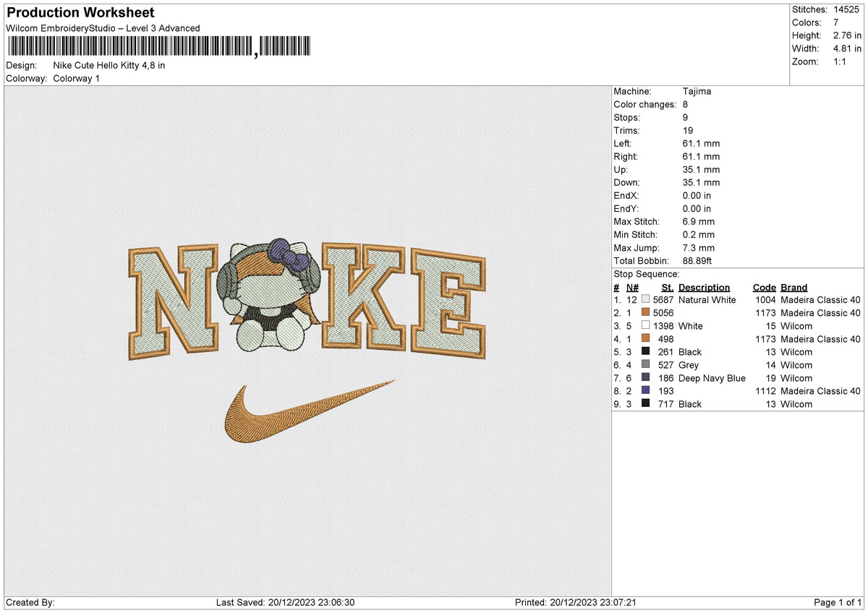Click the Color changes value "8"
868x613 pixels.
click(686, 105)
